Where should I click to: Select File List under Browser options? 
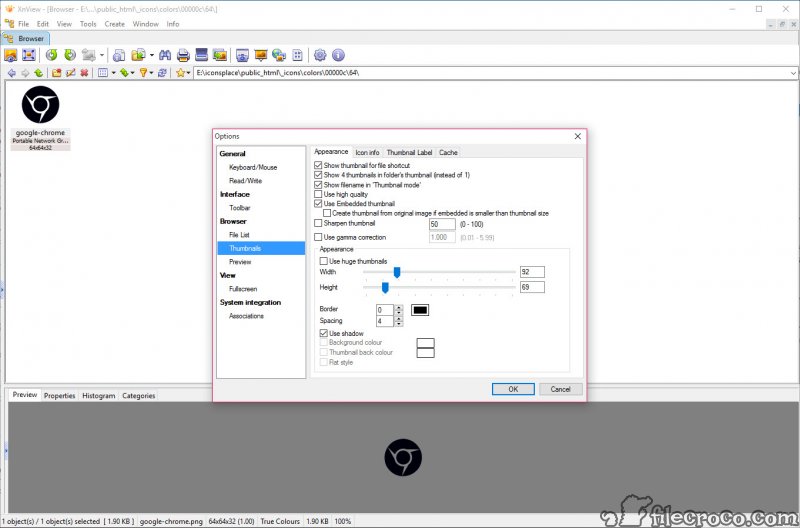point(239,235)
